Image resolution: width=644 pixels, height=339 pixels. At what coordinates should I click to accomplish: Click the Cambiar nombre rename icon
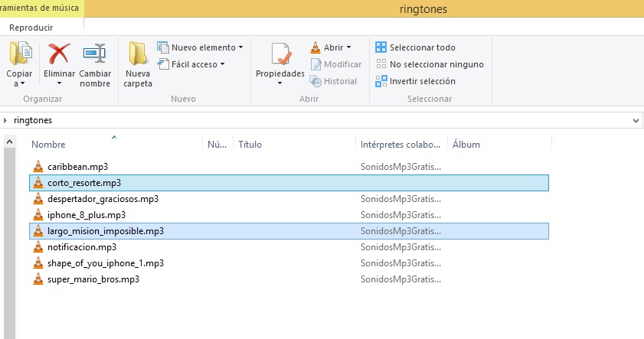tap(95, 55)
